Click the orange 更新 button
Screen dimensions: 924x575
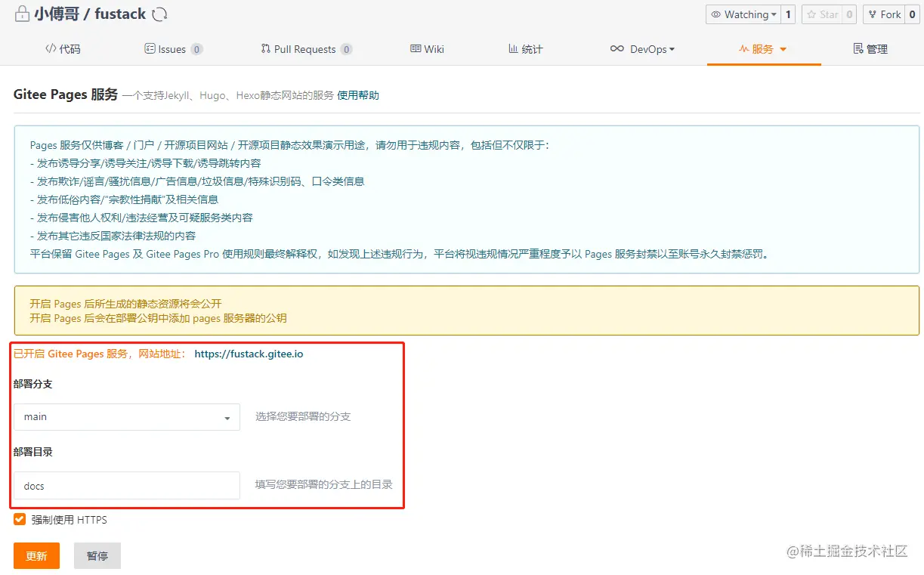tap(36, 555)
